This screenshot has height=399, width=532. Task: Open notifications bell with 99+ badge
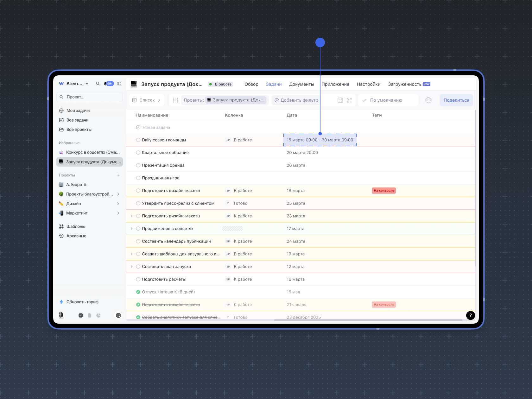(108, 84)
